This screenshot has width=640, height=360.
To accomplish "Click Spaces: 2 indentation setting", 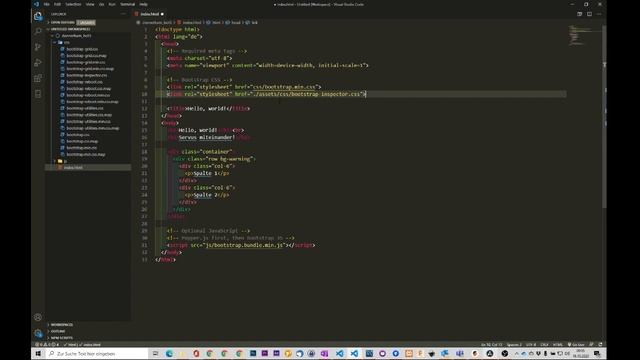I will (514, 344).
